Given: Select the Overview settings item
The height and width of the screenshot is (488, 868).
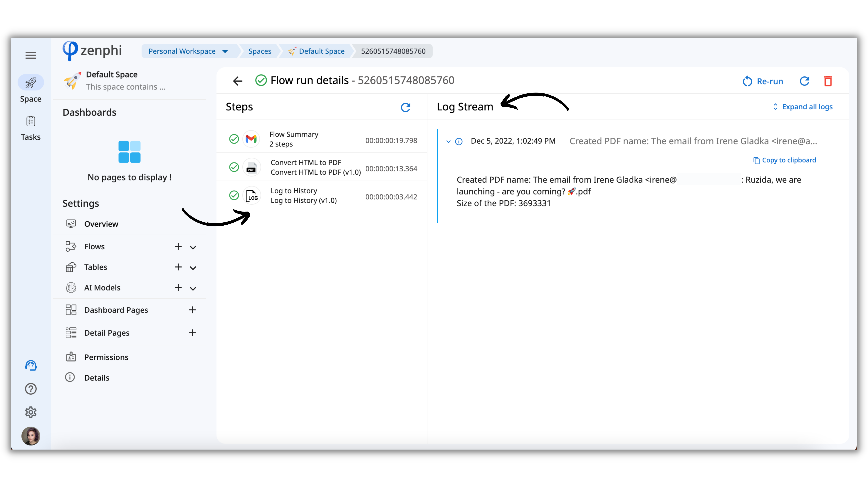Looking at the screenshot, I should pyautogui.click(x=101, y=224).
